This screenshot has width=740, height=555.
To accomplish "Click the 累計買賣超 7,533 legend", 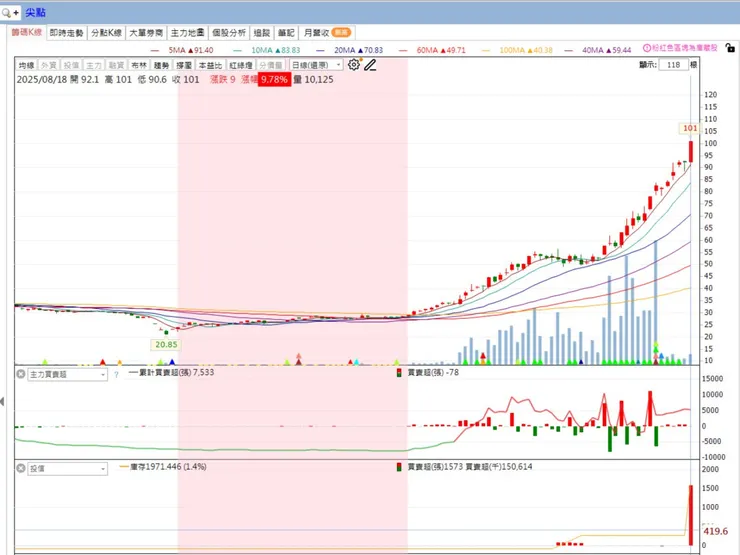I will tap(171, 372).
